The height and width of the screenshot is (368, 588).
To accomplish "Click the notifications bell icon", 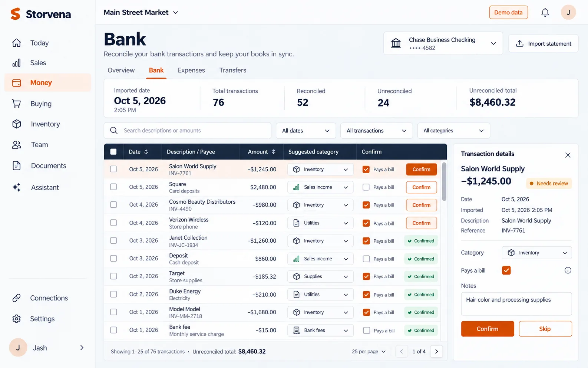I will tap(545, 13).
